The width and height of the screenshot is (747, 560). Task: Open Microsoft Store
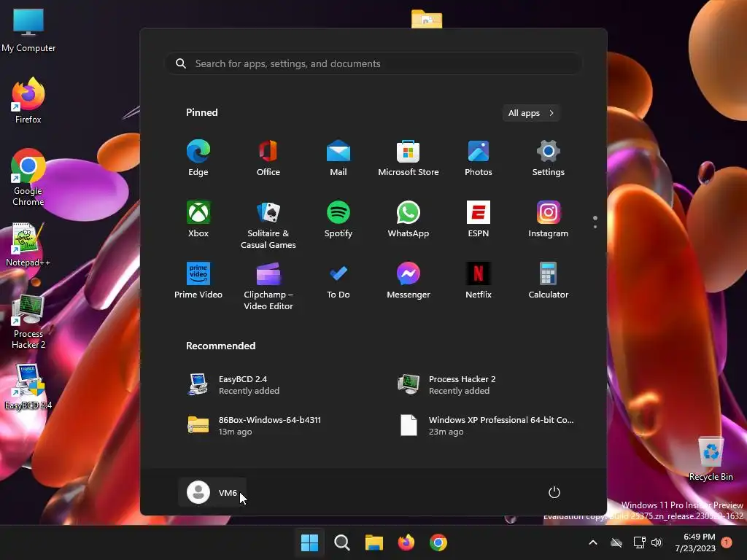point(409,158)
